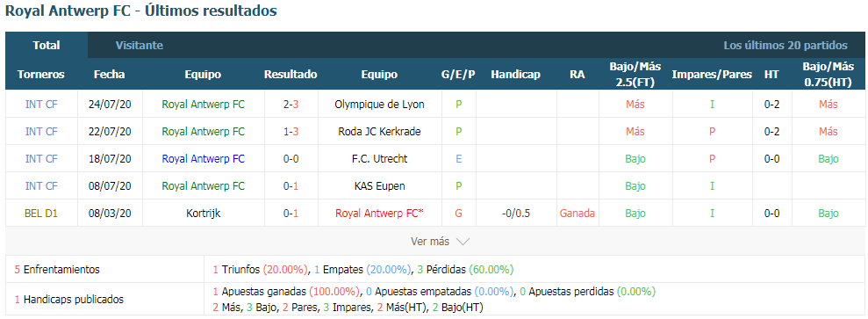Click the Ganada cell in RA column

[577, 214]
